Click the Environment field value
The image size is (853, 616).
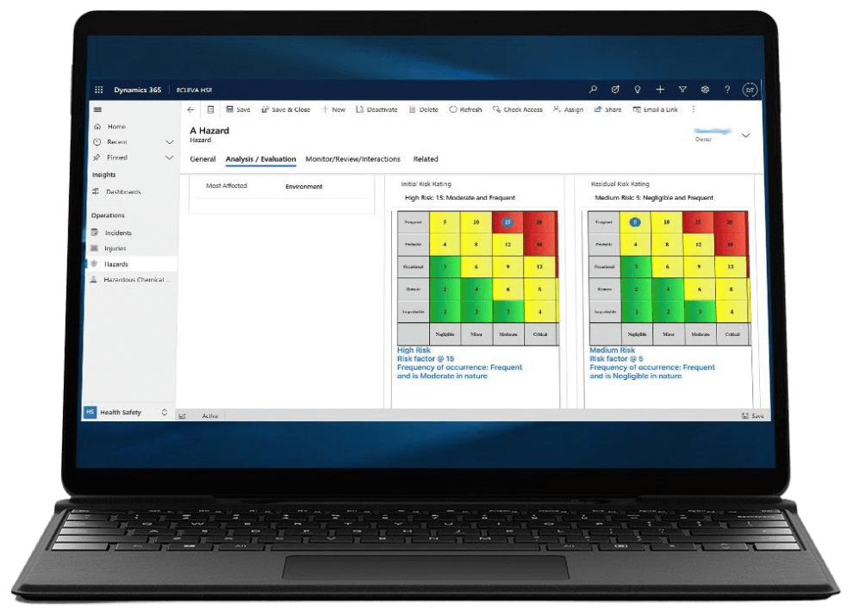tap(303, 187)
